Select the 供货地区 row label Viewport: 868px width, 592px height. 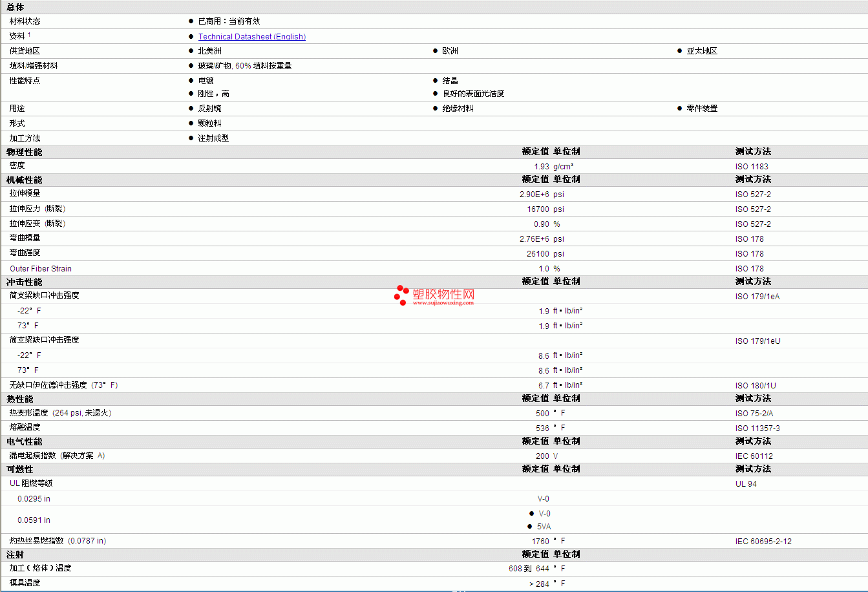pos(25,51)
